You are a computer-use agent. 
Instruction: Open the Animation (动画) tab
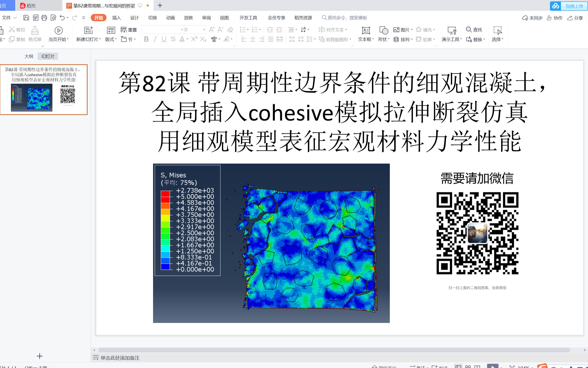(170, 18)
